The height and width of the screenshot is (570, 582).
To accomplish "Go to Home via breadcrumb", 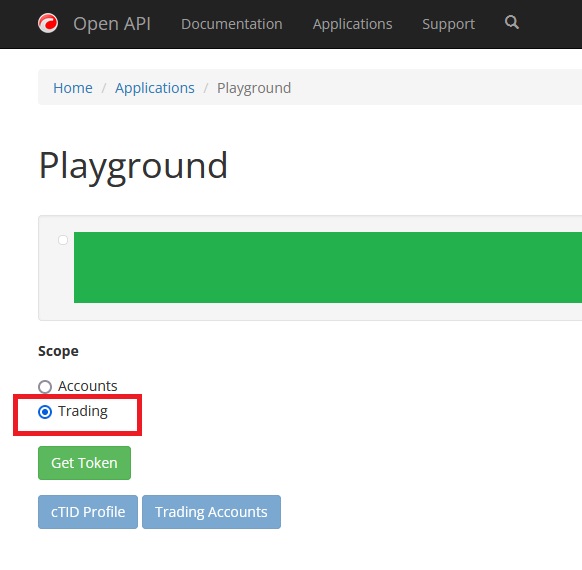I will coord(73,88).
